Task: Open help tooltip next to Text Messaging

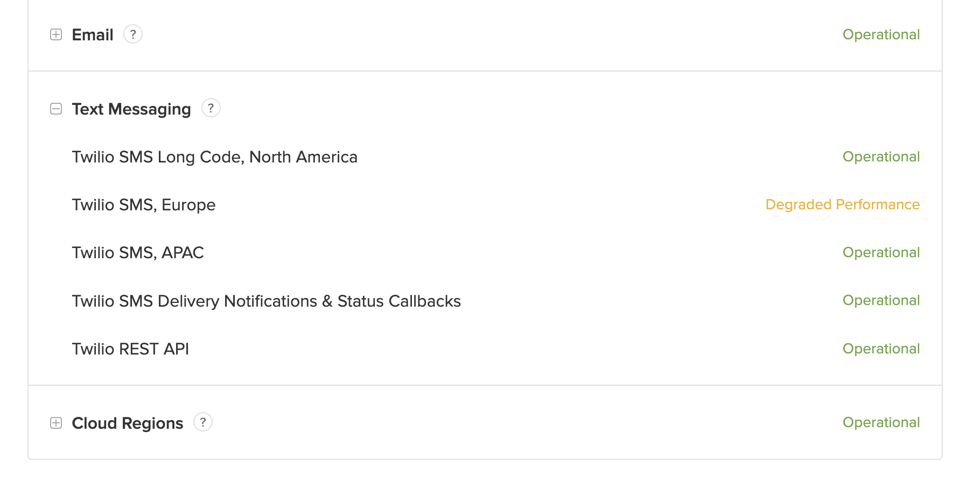Action: (x=211, y=108)
